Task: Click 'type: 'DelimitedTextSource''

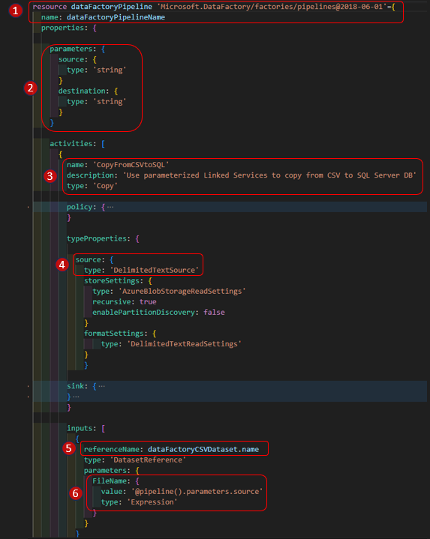Action: [141, 270]
